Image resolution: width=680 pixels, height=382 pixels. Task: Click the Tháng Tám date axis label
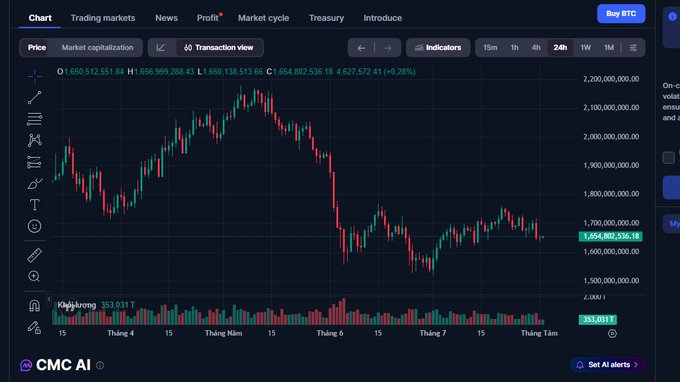(x=539, y=333)
